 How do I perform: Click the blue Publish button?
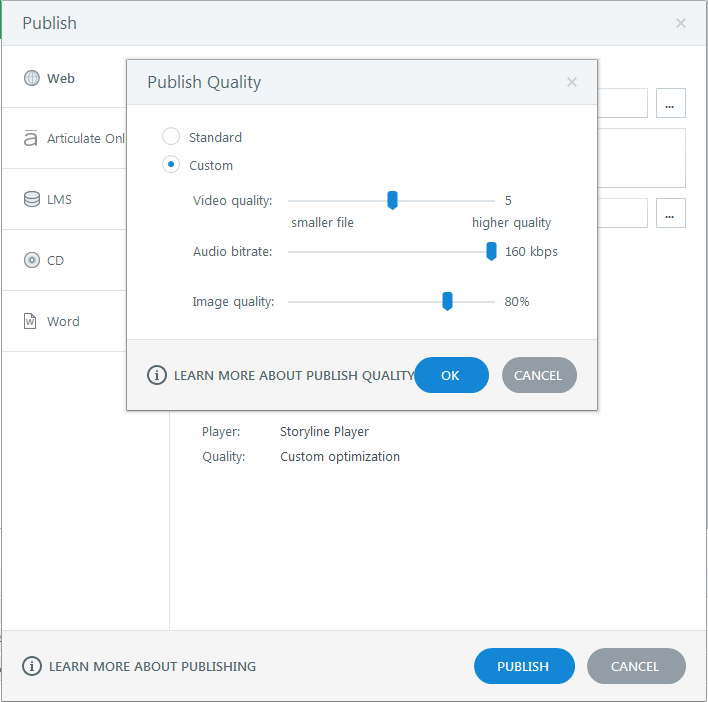pyautogui.click(x=524, y=666)
